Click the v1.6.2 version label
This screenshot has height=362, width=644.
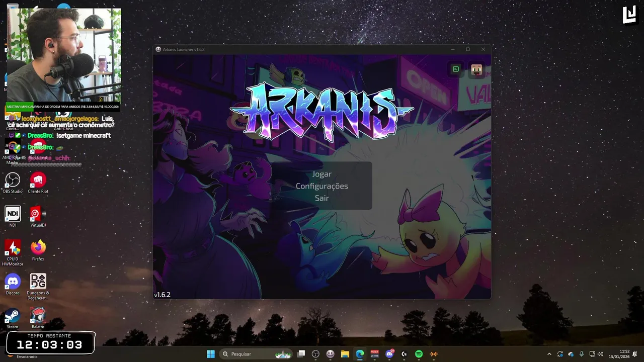163,295
